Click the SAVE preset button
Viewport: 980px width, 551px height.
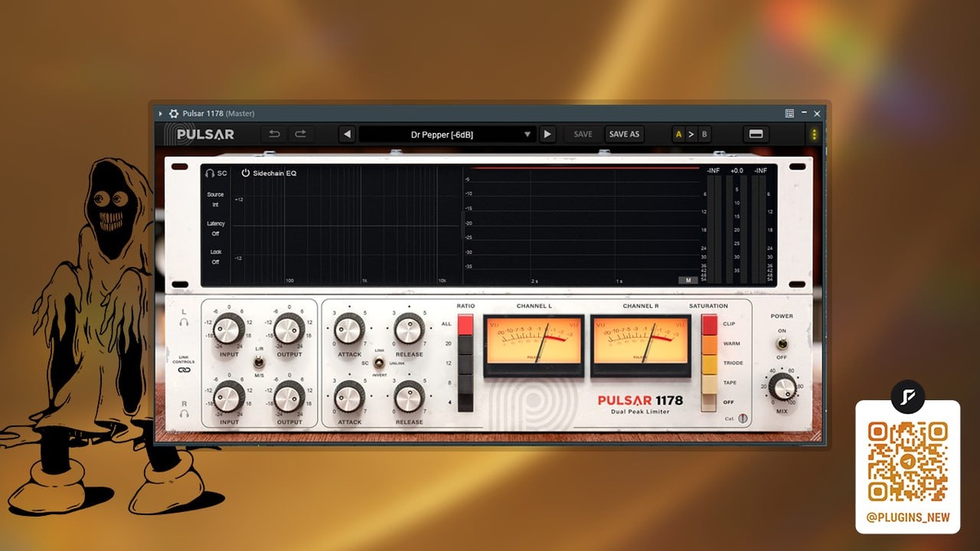583,134
